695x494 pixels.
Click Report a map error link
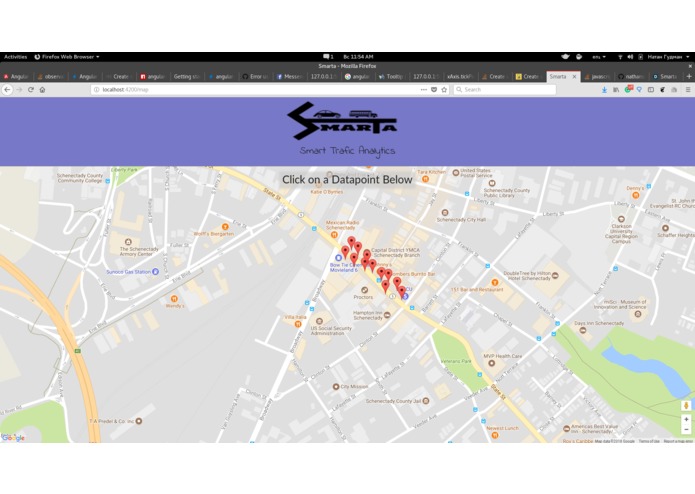[x=678, y=441]
